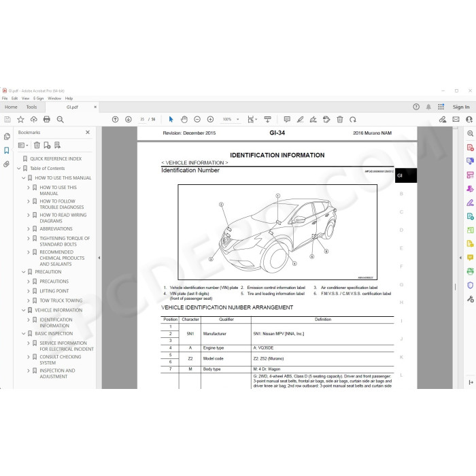Screen dimensions: 476x476
Task: Delete the selected bookmark
Action: [x=37, y=145]
